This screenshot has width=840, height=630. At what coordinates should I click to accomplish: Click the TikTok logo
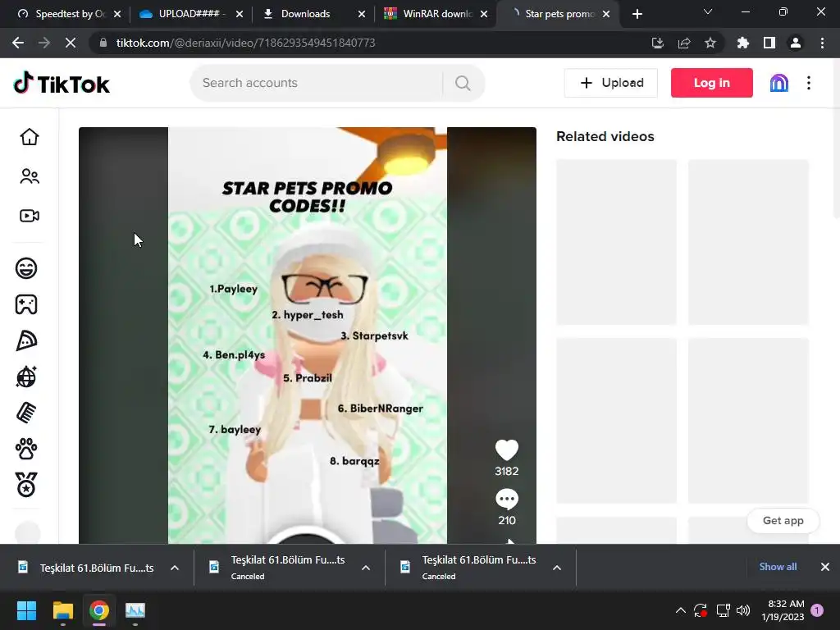(62, 84)
